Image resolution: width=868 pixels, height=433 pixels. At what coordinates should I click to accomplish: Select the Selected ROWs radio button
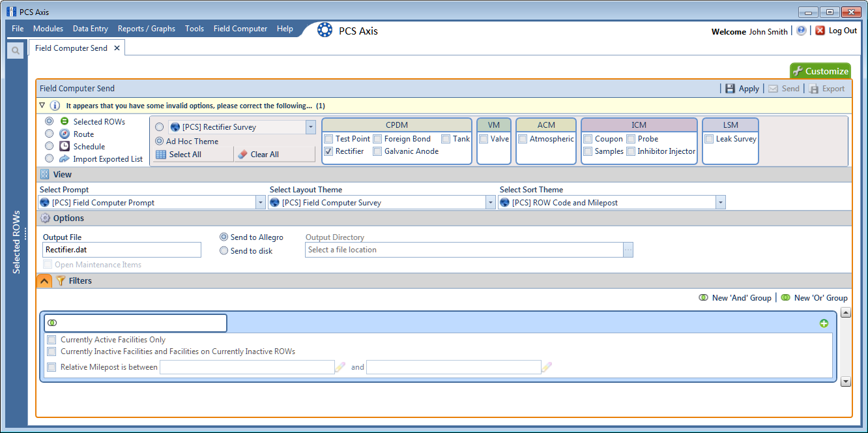(x=50, y=121)
